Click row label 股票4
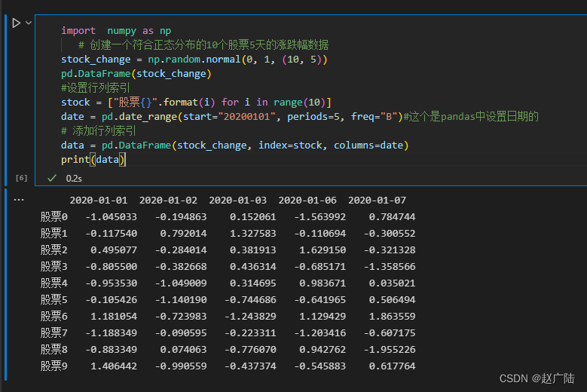This screenshot has width=587, height=392. (54, 283)
